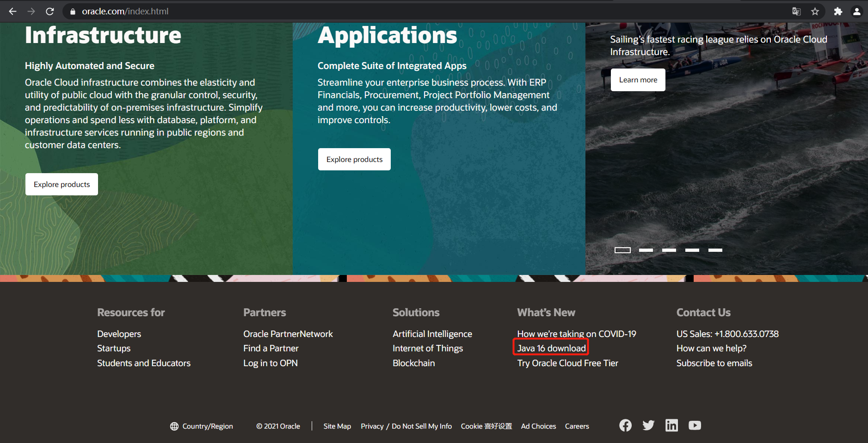The image size is (868, 443).
Task: Select the first carousel slide indicator
Action: point(622,250)
